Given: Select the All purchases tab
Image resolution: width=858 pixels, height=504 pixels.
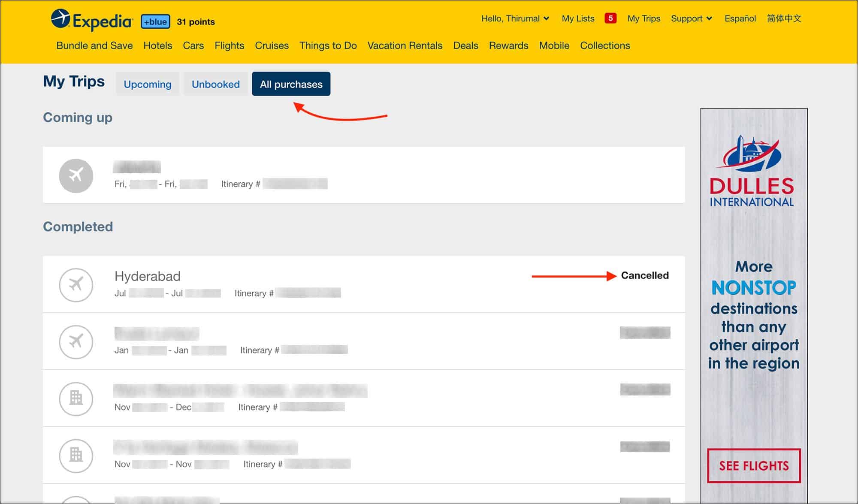Looking at the screenshot, I should (x=291, y=84).
